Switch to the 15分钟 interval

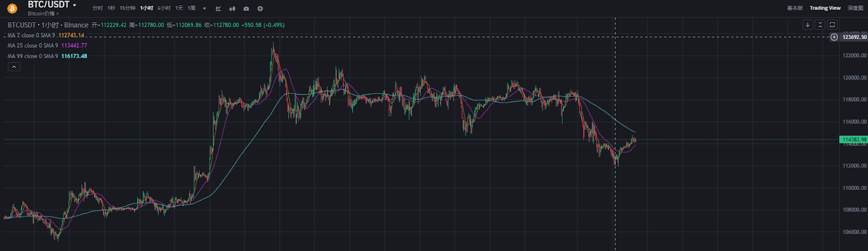pos(127,8)
